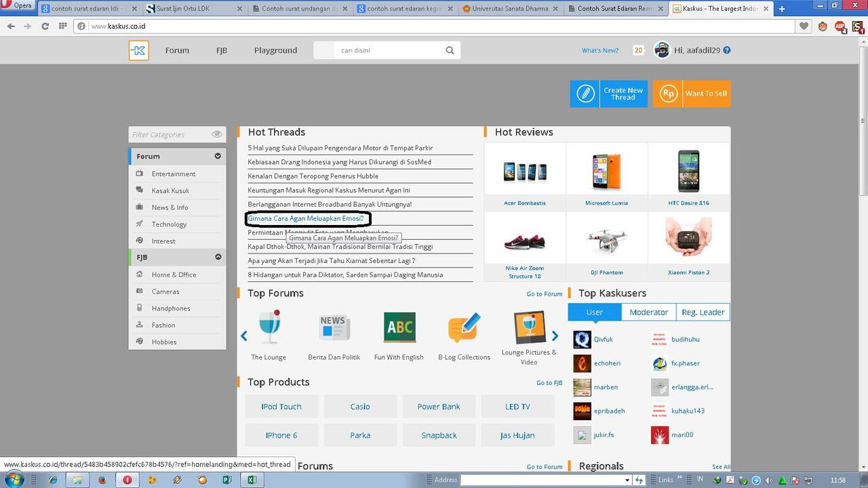Open the Forum menu in header
Image resolution: width=868 pixels, height=488 pixels.
click(x=177, y=50)
